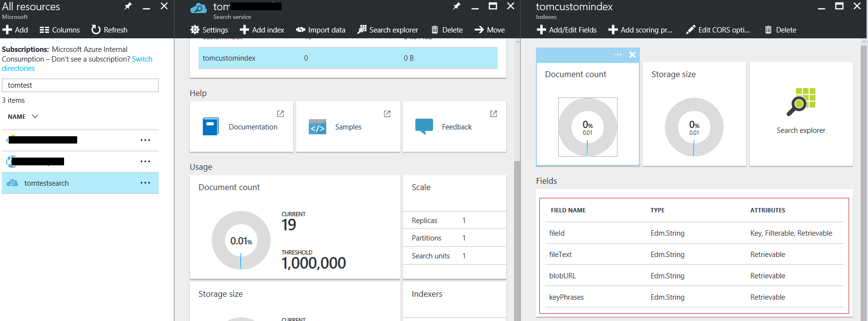868x321 pixels.
Task: Maximize the search service blade
Action: [x=493, y=6]
